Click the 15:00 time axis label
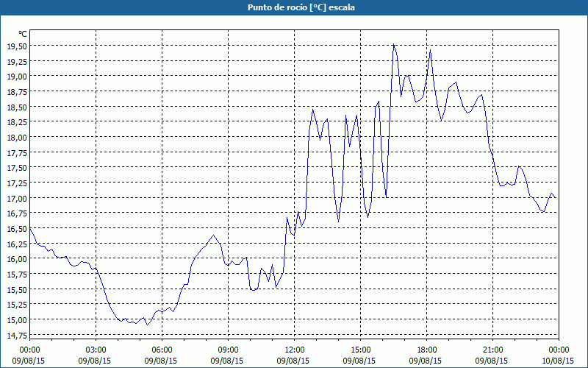This screenshot has height=368, width=588. pos(360,350)
